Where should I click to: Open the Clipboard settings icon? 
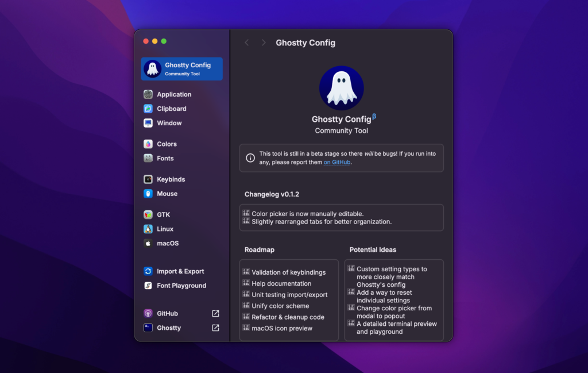tap(148, 109)
